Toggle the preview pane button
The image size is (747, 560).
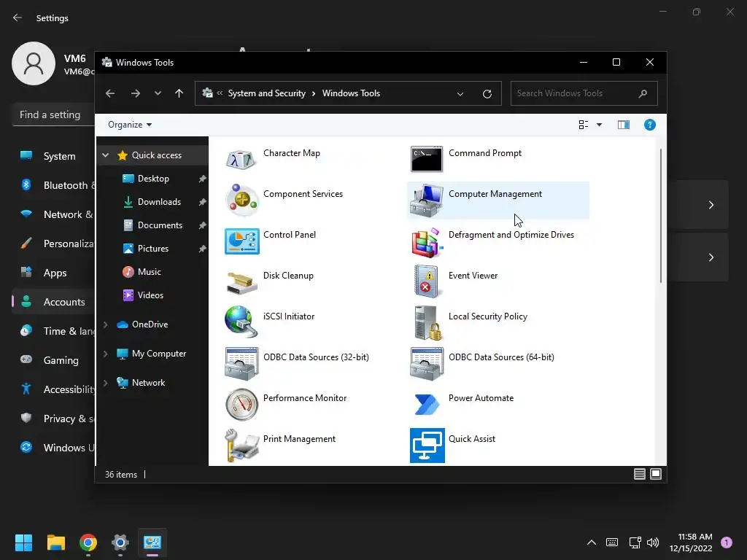click(x=624, y=125)
